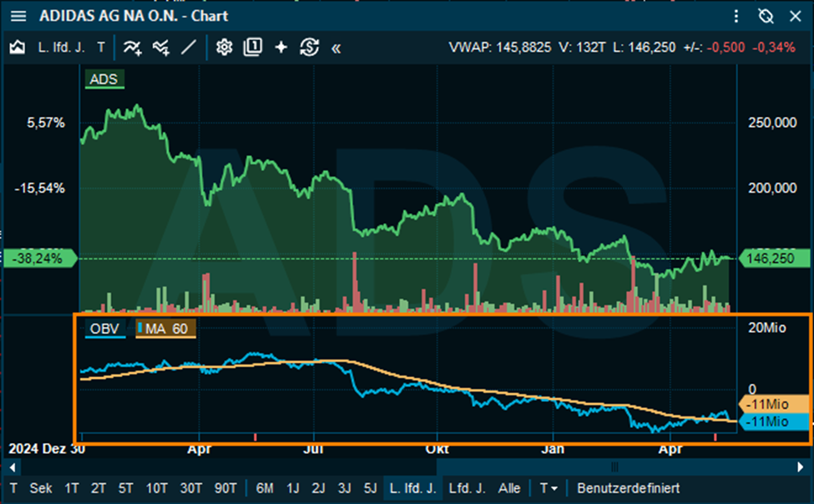Viewport: 814px width, 504px height.
Task: Add an indicator with the line-plus icon
Action: tap(132, 48)
